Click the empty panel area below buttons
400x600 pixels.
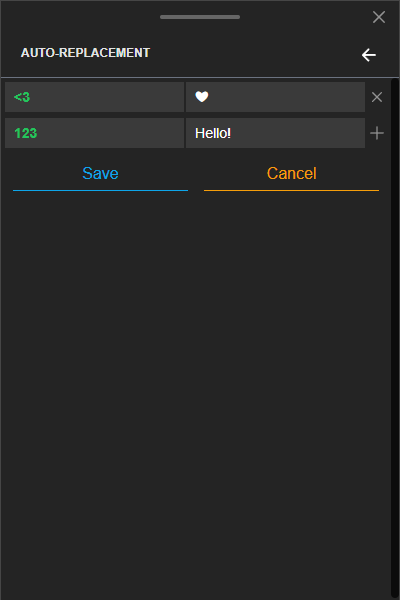tap(195, 394)
